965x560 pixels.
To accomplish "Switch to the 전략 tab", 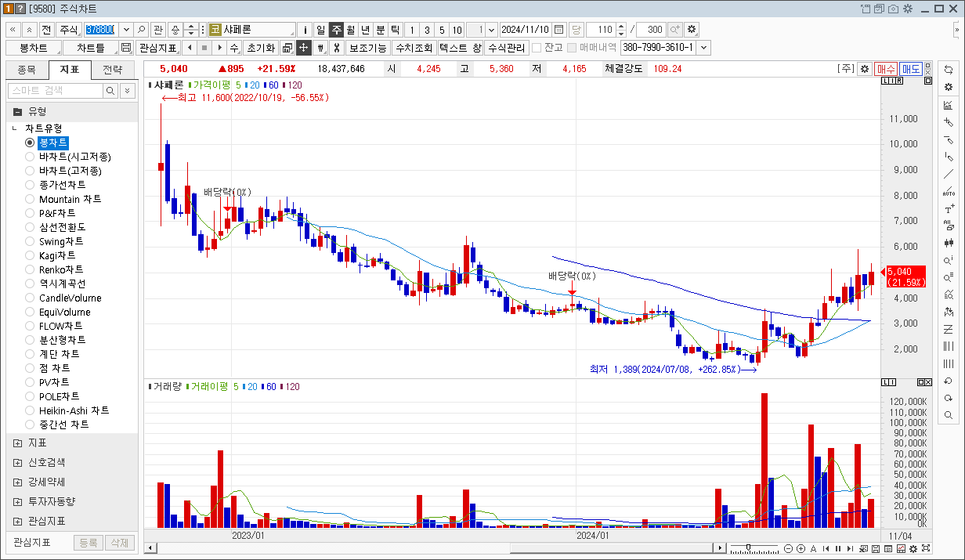I will pos(113,70).
